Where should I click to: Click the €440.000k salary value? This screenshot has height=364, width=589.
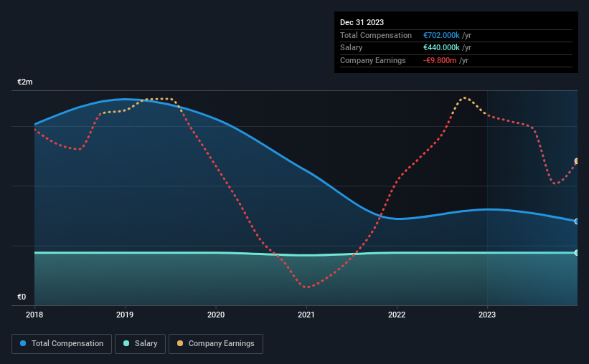tap(441, 48)
